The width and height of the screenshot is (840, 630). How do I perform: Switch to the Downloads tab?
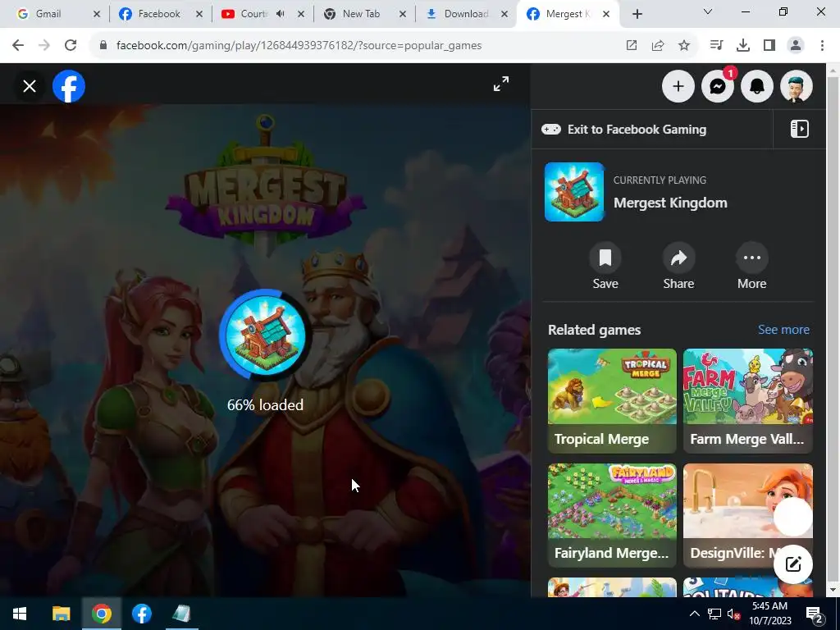[x=465, y=14]
